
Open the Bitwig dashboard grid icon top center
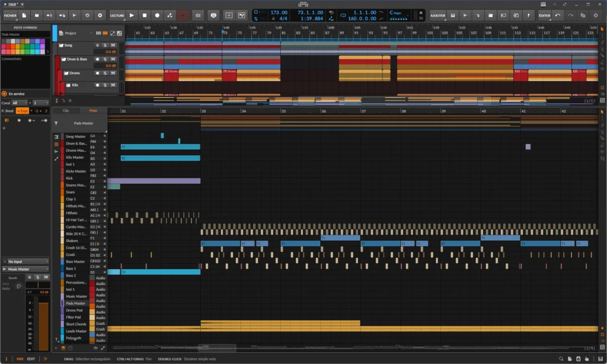(303, 4)
